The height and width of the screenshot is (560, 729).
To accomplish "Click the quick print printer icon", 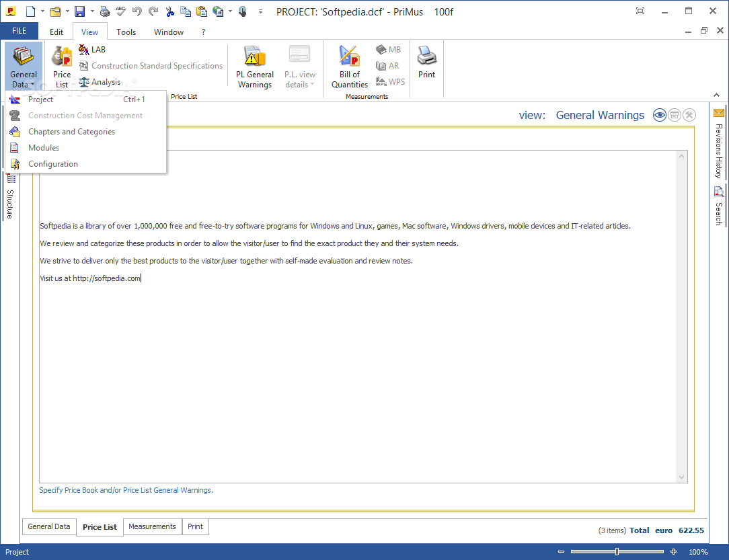I will point(105,11).
